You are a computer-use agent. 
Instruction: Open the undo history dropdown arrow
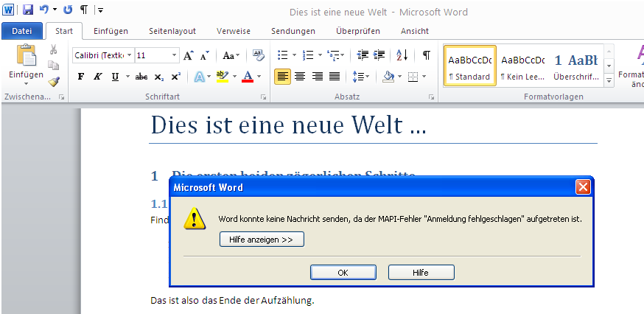pos(55,10)
